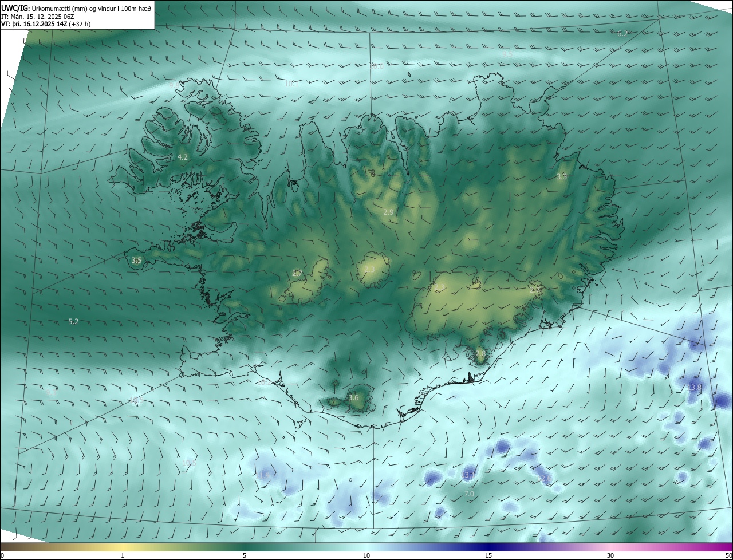
Task: Click the "VT: þri. 16.12.2025 14Z" line
Action: tap(46, 24)
